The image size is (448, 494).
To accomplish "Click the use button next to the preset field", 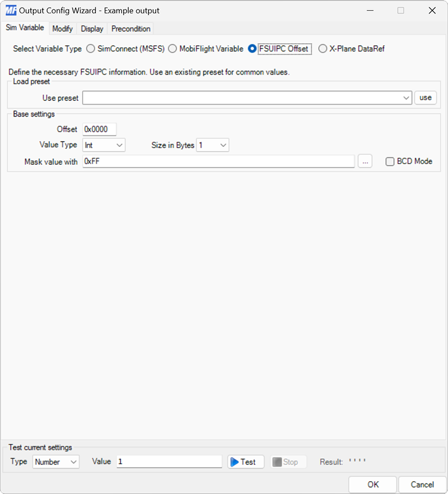I will tap(426, 97).
